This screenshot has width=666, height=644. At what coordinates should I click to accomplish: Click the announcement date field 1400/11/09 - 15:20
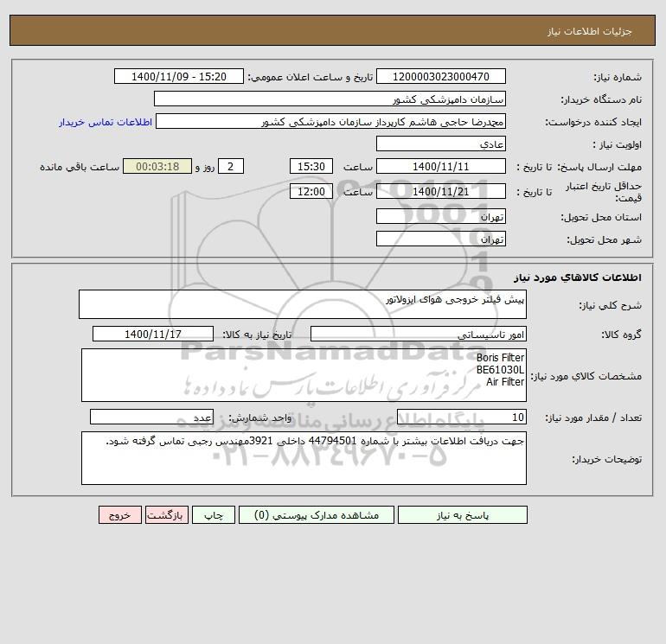179,76
